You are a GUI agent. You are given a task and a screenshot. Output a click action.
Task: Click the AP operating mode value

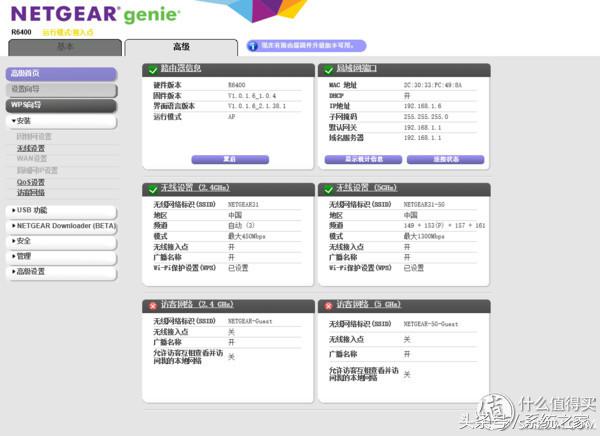232,117
